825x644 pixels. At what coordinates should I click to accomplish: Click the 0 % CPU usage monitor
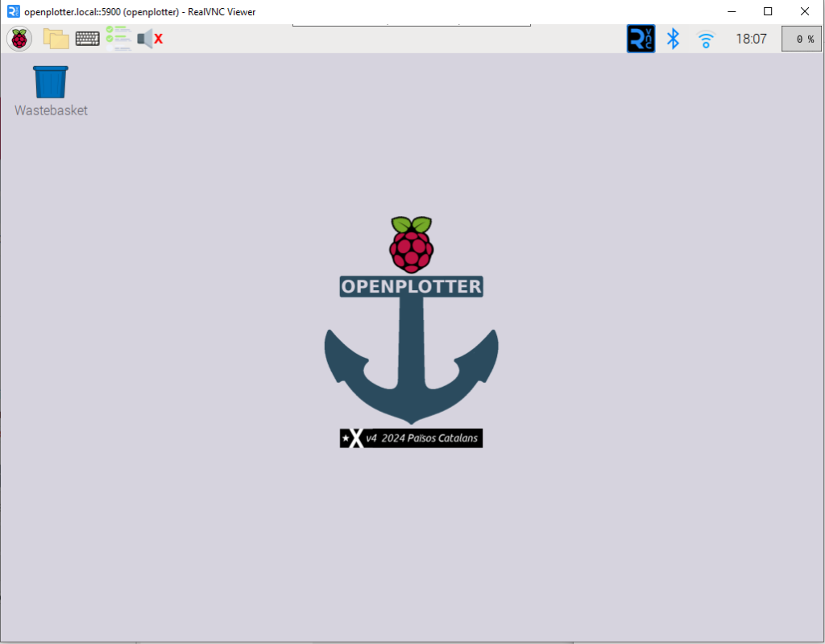point(802,38)
